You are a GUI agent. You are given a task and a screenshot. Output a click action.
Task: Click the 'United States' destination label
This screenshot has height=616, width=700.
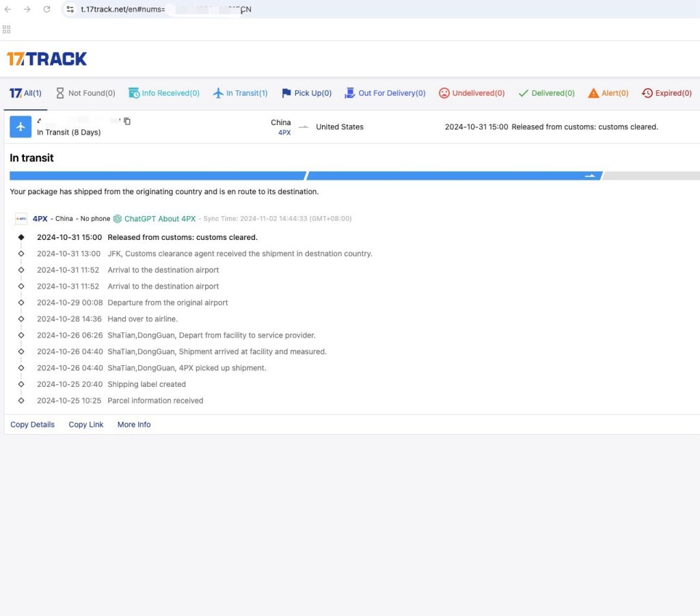coord(340,126)
